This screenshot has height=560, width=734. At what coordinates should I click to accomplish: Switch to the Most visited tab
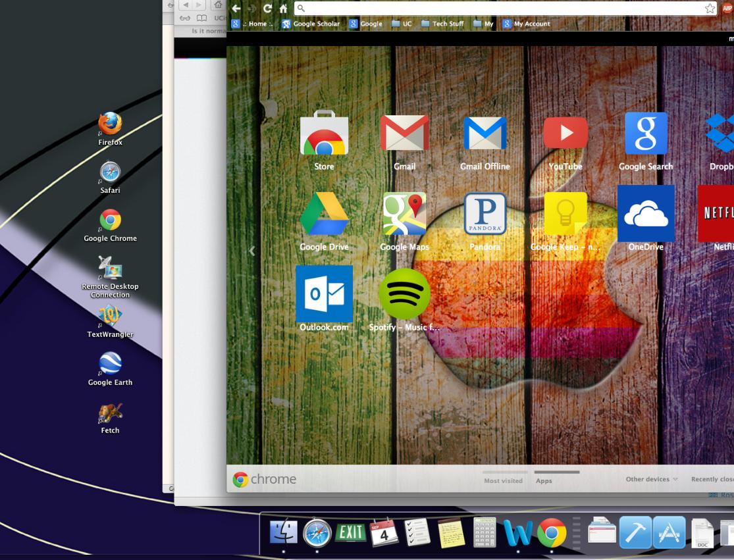503,480
